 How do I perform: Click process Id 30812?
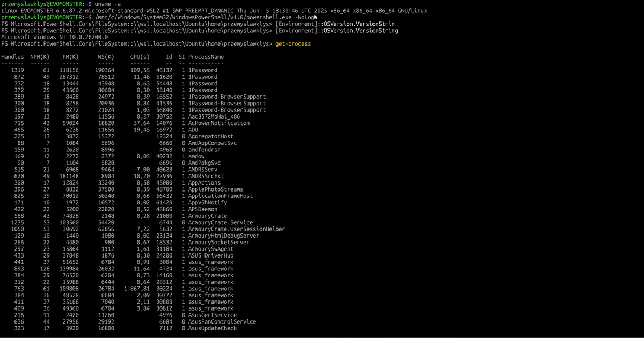[164, 308]
